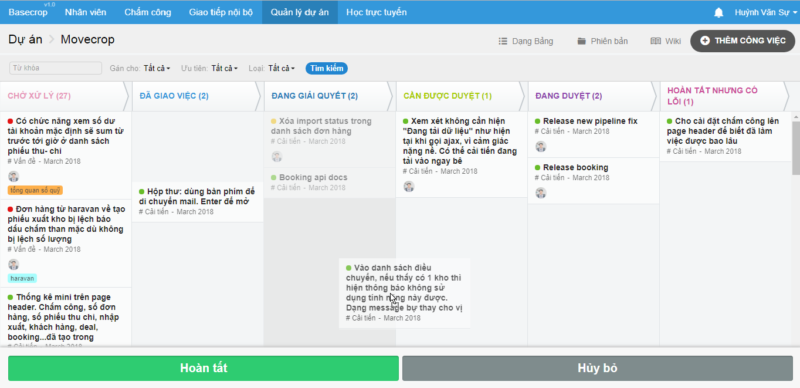Click assignee avatar under Xem xét ajax card
This screenshot has height=388, width=800.
click(409, 186)
